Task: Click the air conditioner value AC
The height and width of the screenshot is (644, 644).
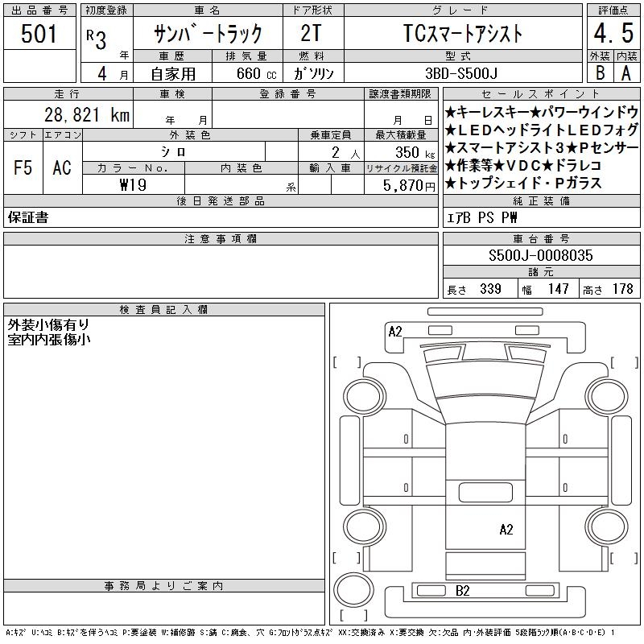Action: tap(62, 167)
